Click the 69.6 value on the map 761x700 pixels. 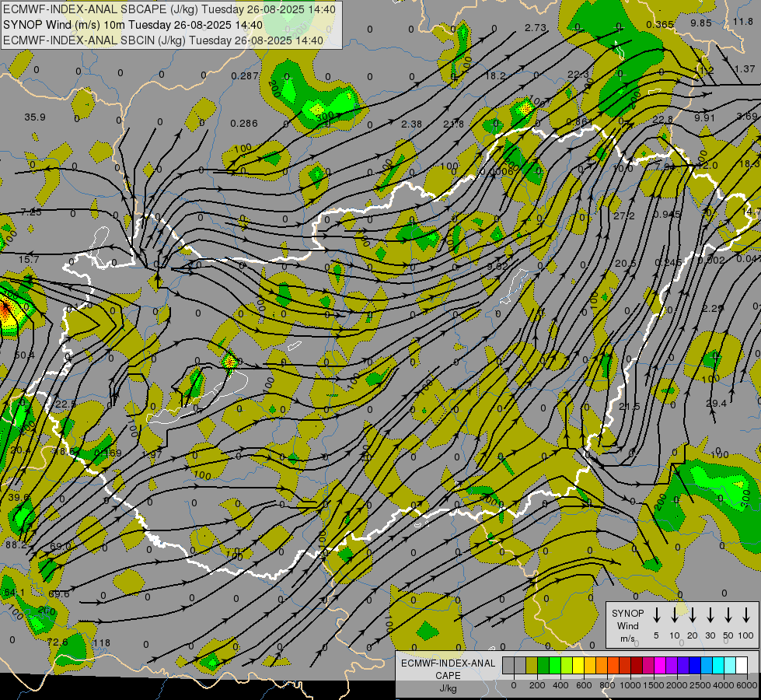(x=59, y=593)
